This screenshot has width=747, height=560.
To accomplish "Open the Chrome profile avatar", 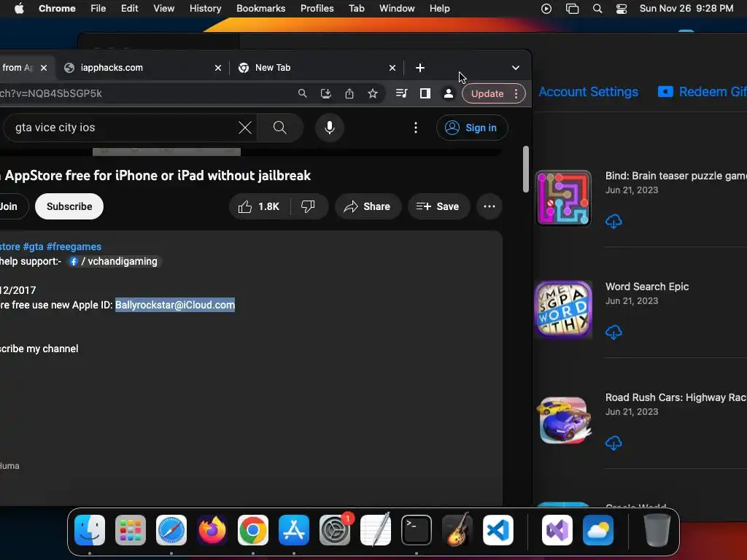I will (449, 93).
